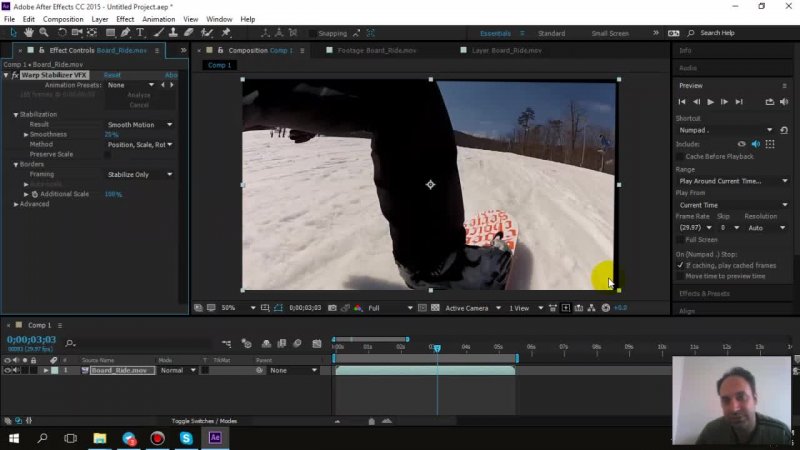Open the Framing Stabilize Only dropdown

(140, 174)
